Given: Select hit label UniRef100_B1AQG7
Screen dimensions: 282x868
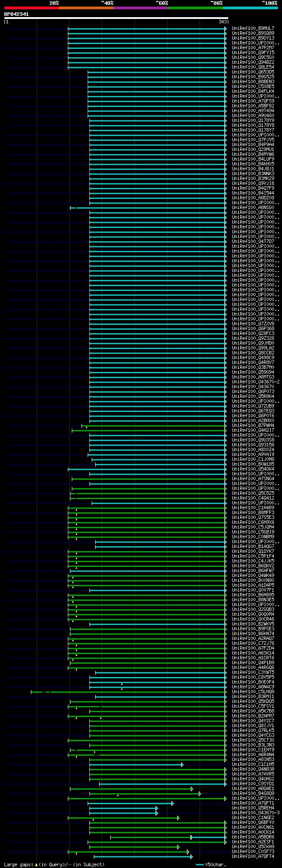Looking at the screenshot, I should [x=253, y=547].
